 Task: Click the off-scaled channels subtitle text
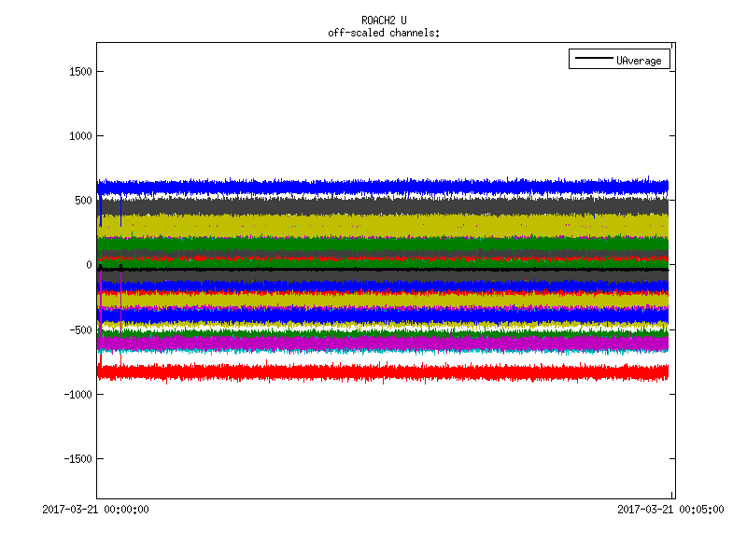(x=384, y=33)
